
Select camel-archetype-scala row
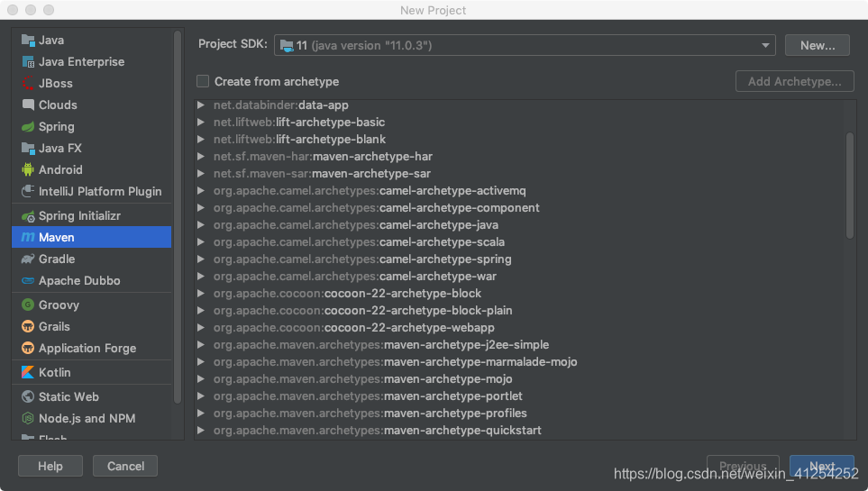click(520, 242)
